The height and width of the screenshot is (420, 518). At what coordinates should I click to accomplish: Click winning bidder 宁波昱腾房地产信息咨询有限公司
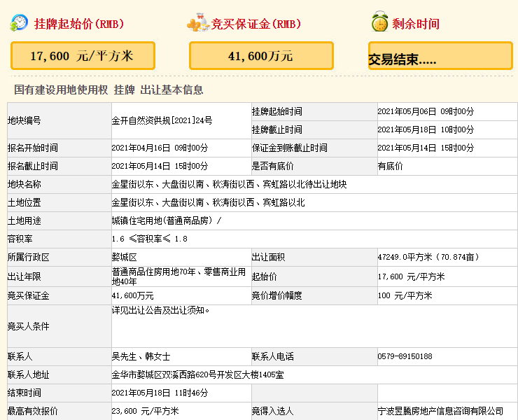click(x=440, y=411)
